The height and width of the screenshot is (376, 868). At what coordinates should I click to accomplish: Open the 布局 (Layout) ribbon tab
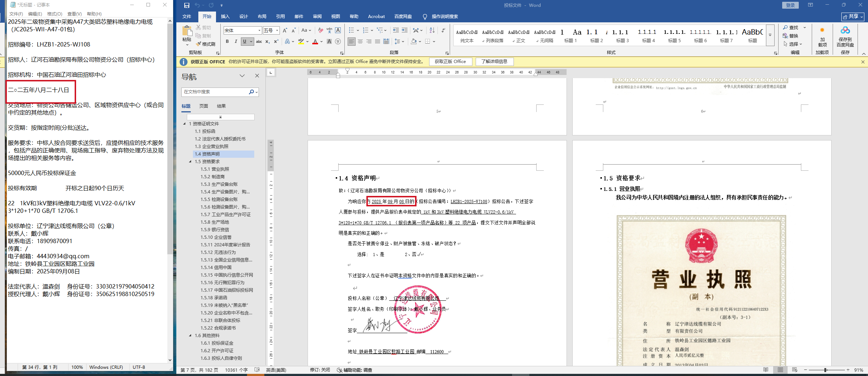[262, 17]
